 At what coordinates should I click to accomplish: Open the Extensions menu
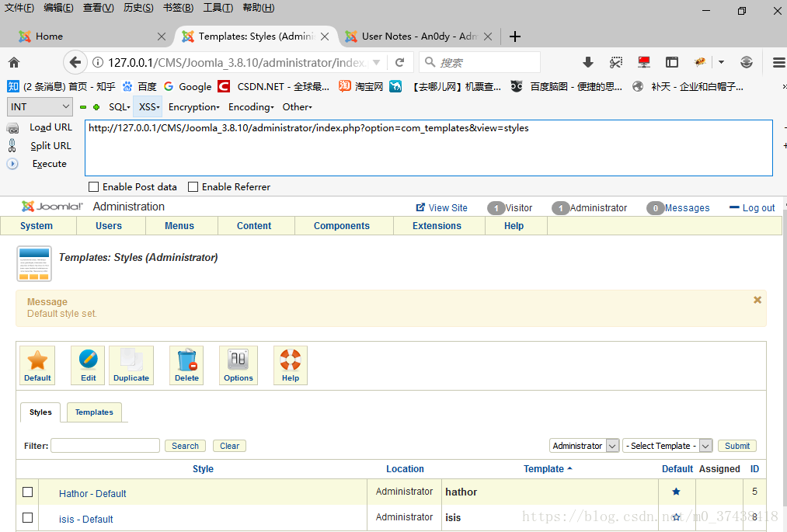point(437,226)
